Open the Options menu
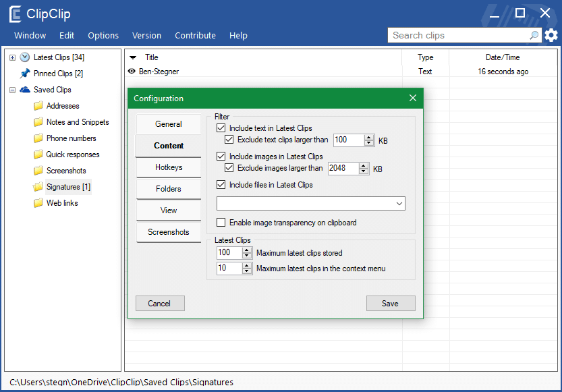 tap(103, 36)
